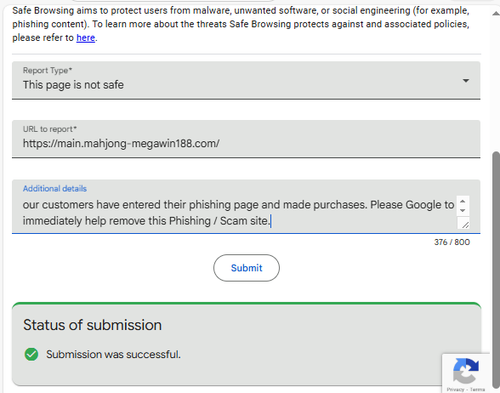Open the Report Type dropdown
This screenshot has height=393, width=500.
click(246, 80)
